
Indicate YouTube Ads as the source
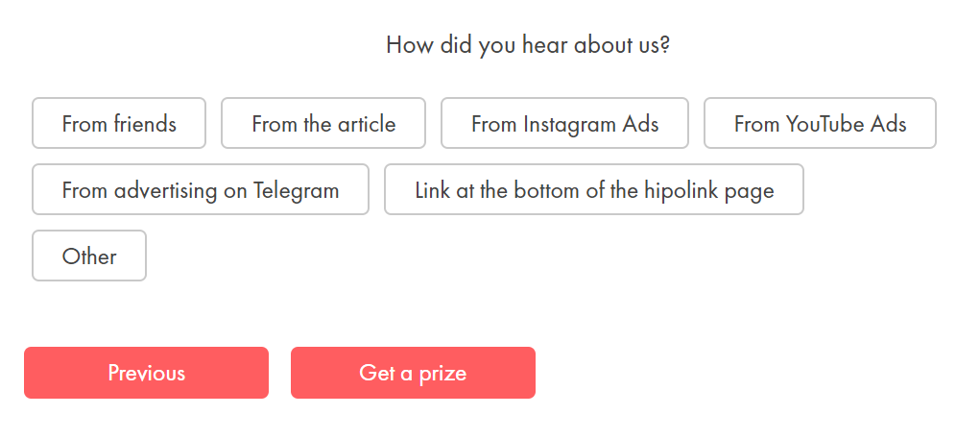(820, 123)
